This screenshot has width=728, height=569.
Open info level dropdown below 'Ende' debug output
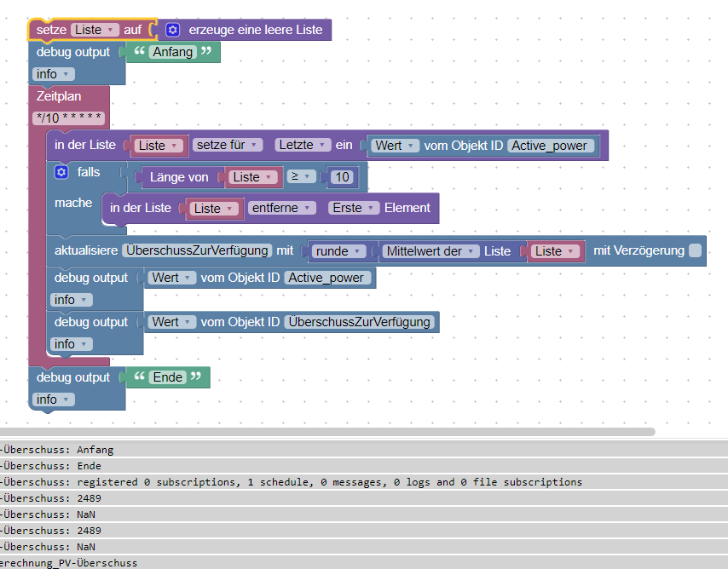[x=53, y=399]
